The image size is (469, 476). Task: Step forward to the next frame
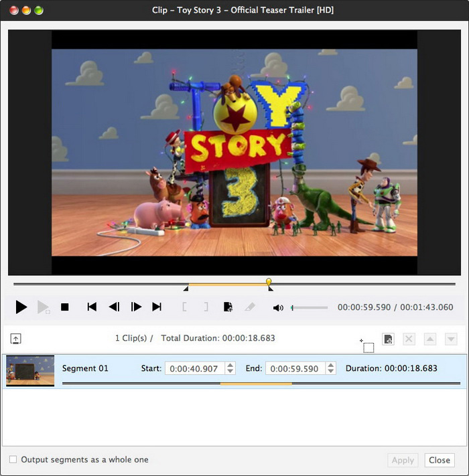[136, 307]
